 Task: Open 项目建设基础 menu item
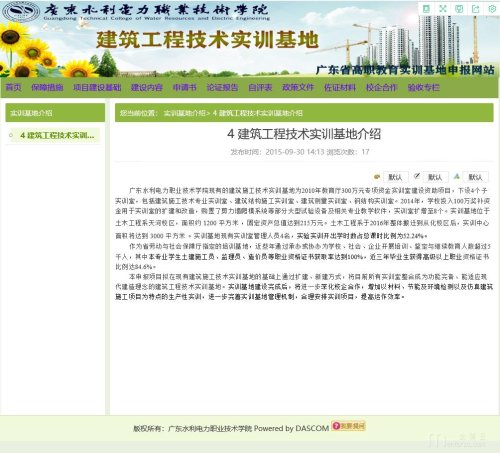(x=97, y=87)
